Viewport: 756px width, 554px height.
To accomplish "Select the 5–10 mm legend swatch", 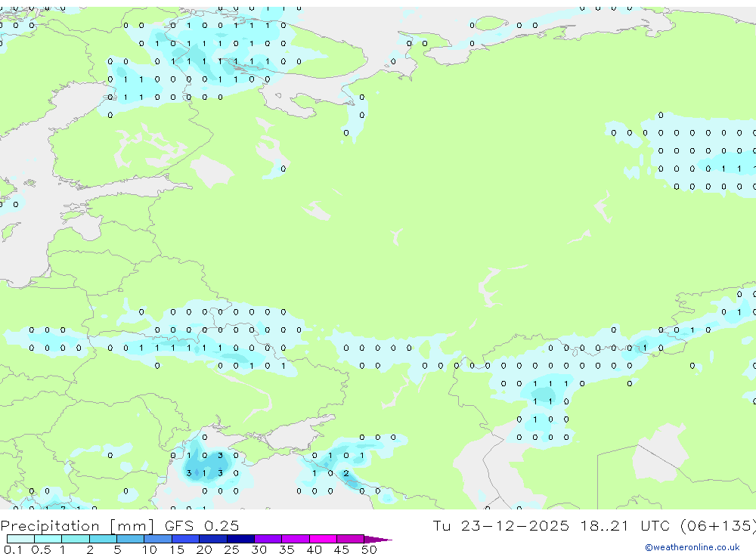I will [x=131, y=539].
